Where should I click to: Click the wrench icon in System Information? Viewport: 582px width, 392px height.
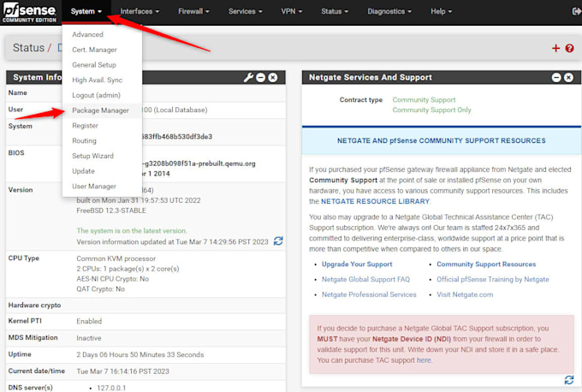tap(248, 77)
